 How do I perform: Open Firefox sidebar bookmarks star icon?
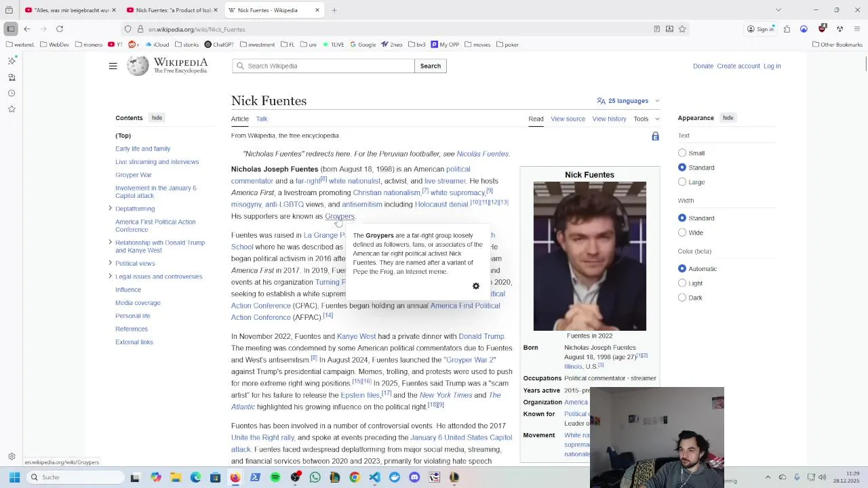[12, 109]
